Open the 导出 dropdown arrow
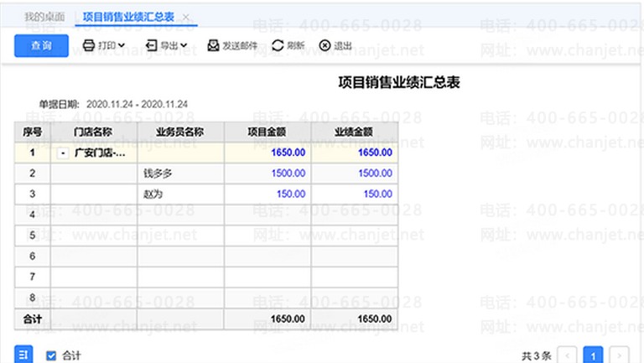 pos(184,45)
